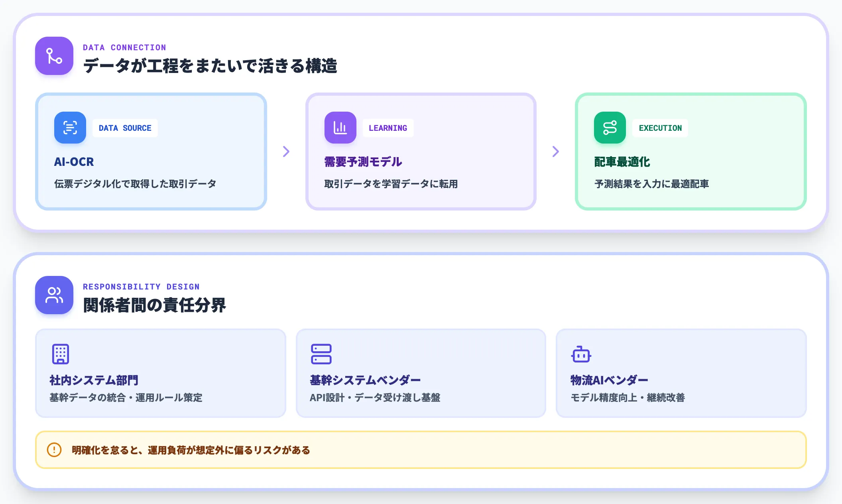Click the text 基幹データの統合・運用ルール策定
The image size is (842, 504).
pyautogui.click(x=126, y=398)
